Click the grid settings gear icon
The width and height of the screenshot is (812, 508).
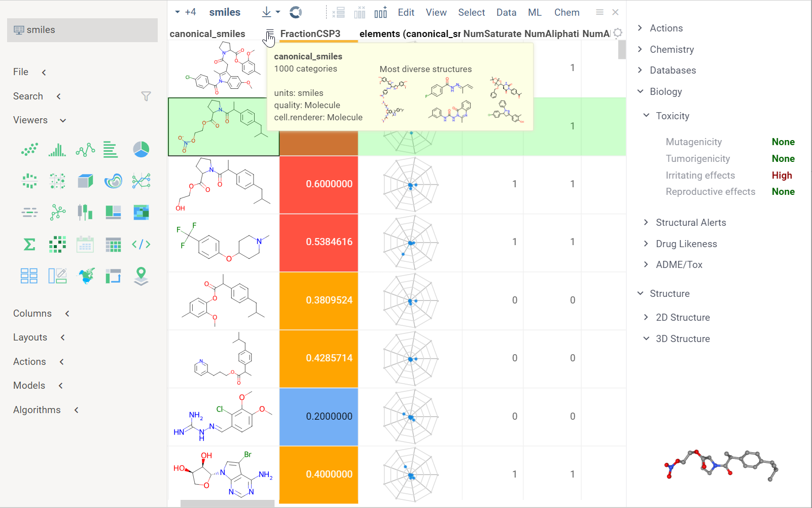617,32
